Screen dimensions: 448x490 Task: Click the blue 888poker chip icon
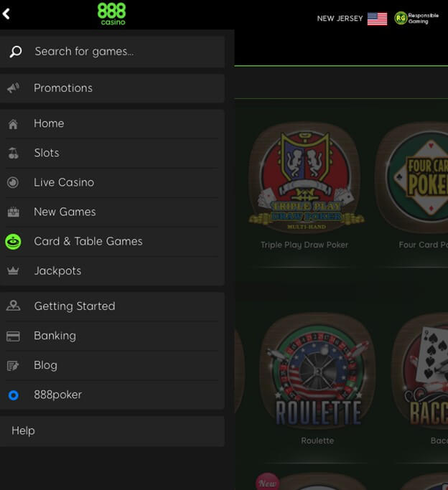click(x=14, y=395)
